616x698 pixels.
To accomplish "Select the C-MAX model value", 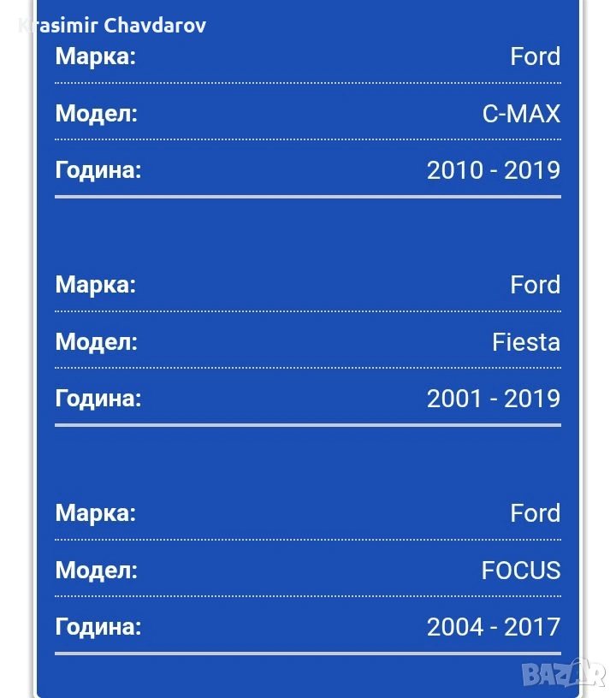I will point(521,114).
